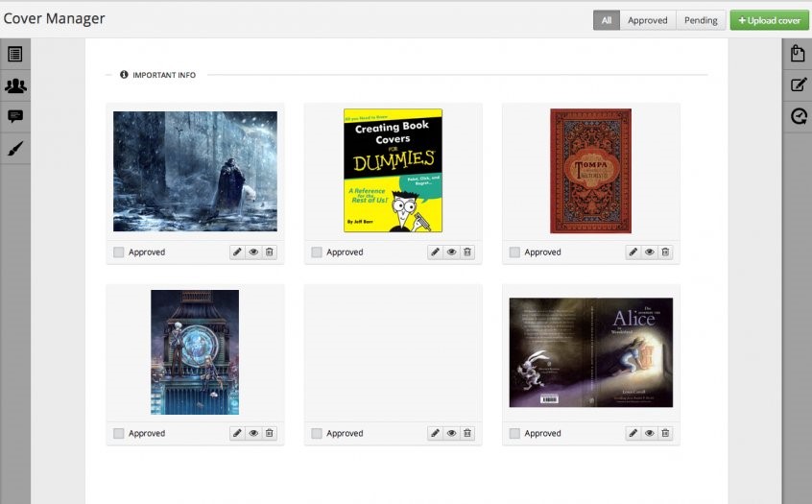Open the Creating Book Covers for Dummies thumbnail
Screen dimensions: 812x504
(394, 171)
